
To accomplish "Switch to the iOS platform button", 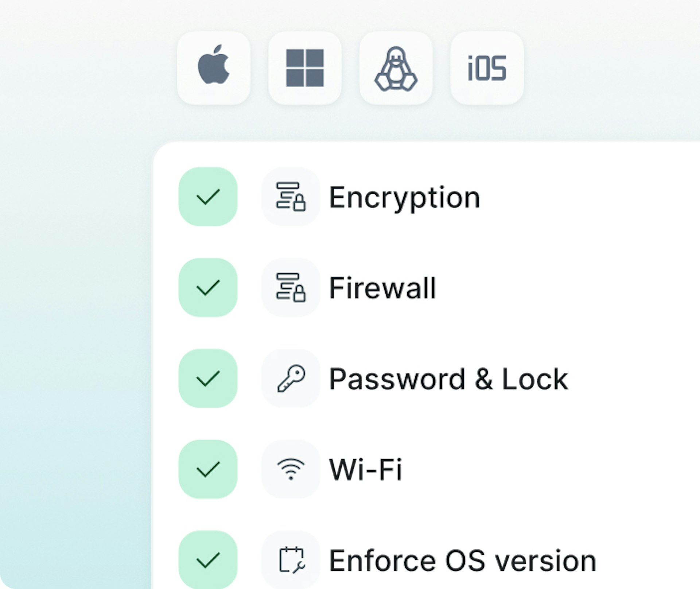I will [487, 68].
